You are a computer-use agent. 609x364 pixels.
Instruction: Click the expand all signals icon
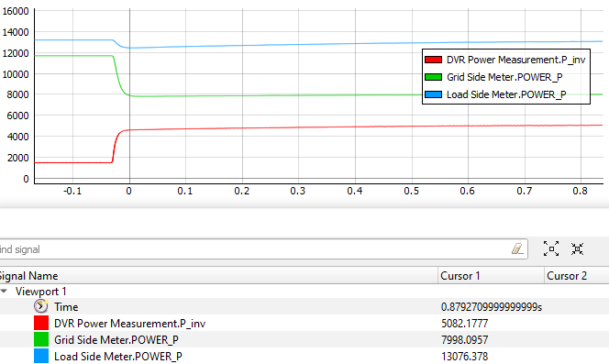551,248
